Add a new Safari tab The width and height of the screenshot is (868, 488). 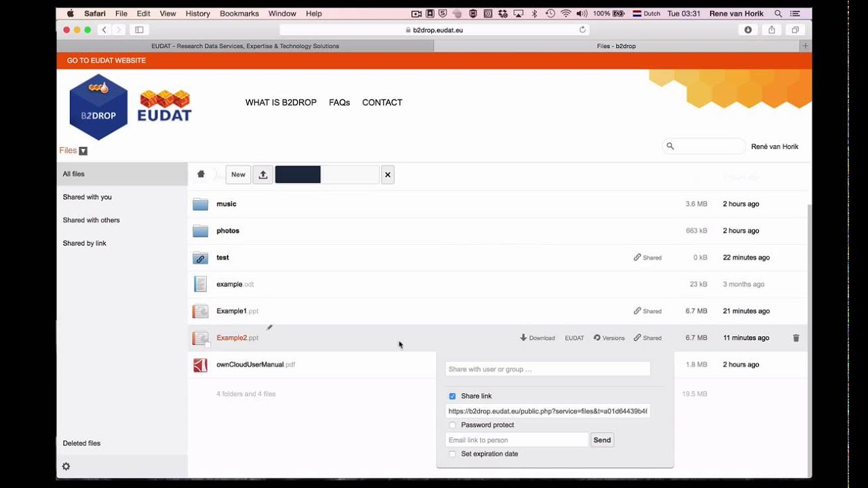click(x=806, y=46)
